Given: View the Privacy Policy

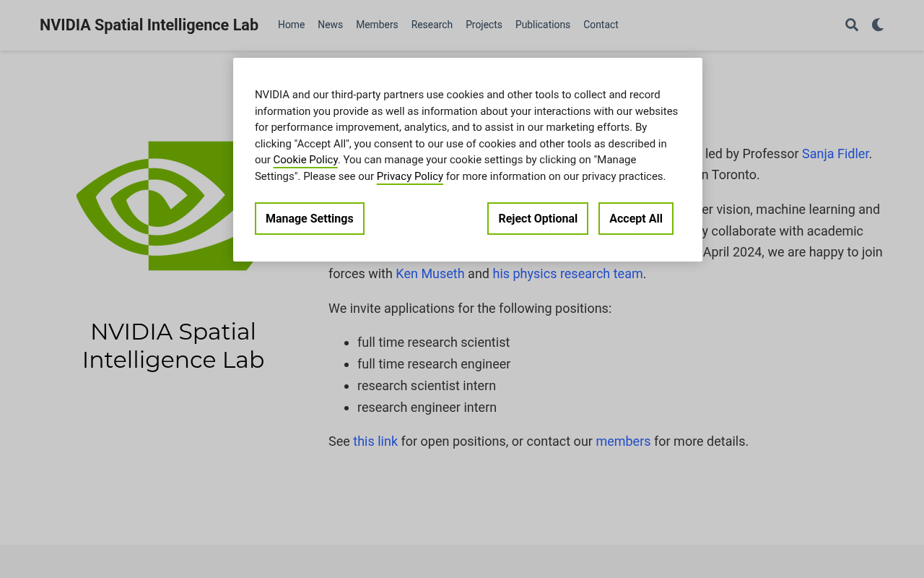Looking at the screenshot, I should [409, 176].
